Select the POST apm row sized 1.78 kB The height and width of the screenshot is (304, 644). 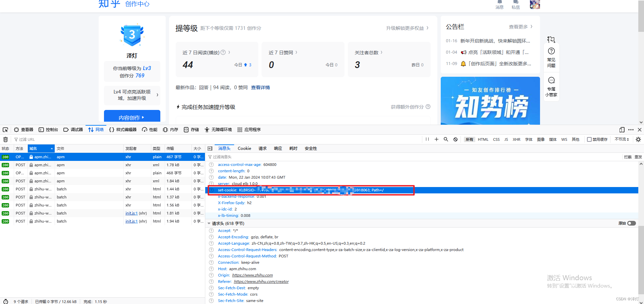102,165
